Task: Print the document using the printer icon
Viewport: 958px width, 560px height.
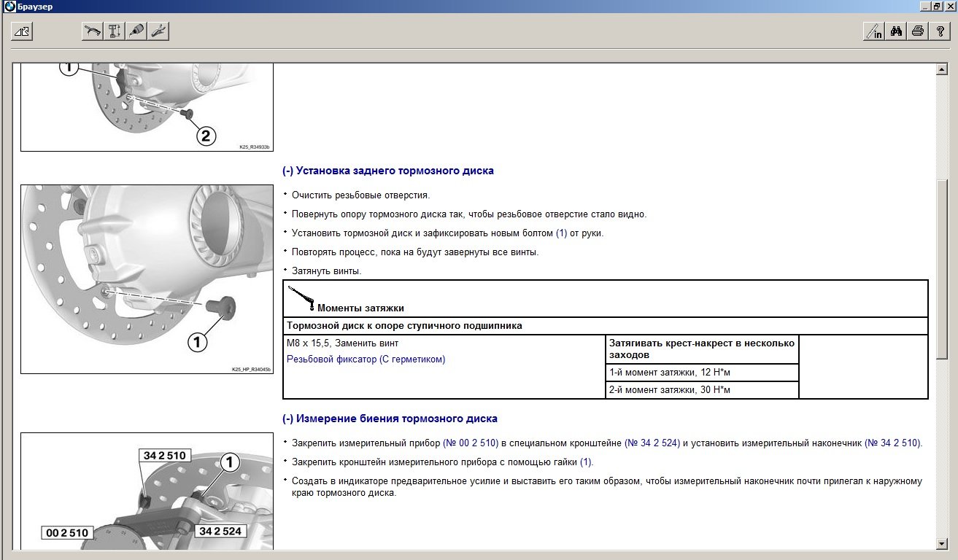Action: tap(918, 31)
